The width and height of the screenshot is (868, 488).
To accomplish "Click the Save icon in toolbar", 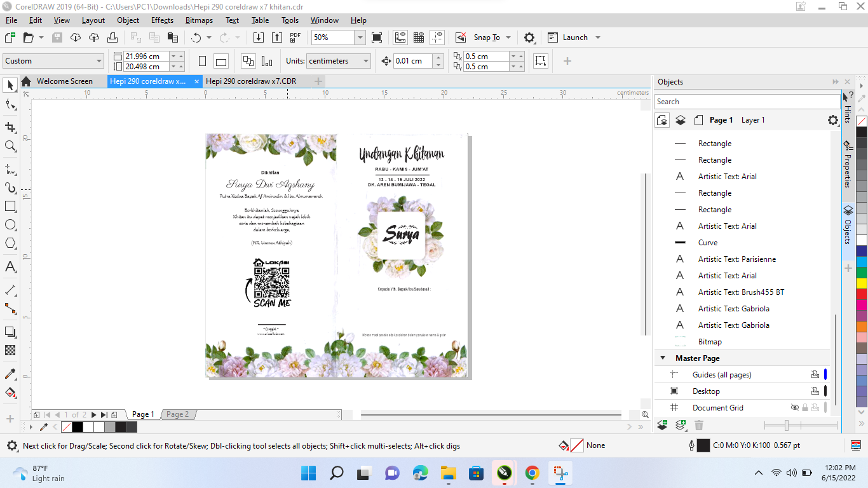I will (x=57, y=37).
